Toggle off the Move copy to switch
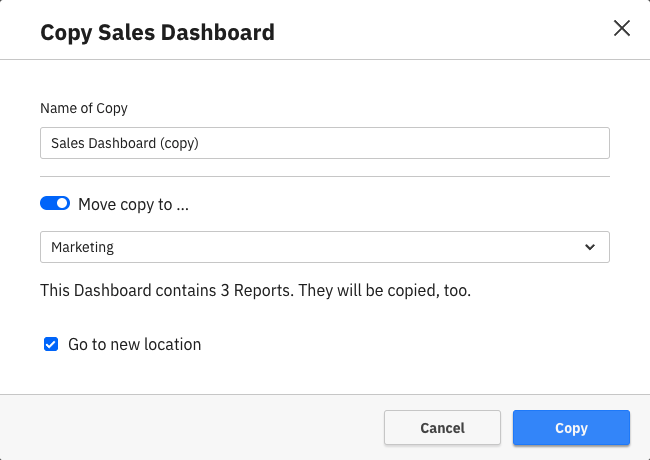This screenshot has width=650, height=460. tap(55, 204)
